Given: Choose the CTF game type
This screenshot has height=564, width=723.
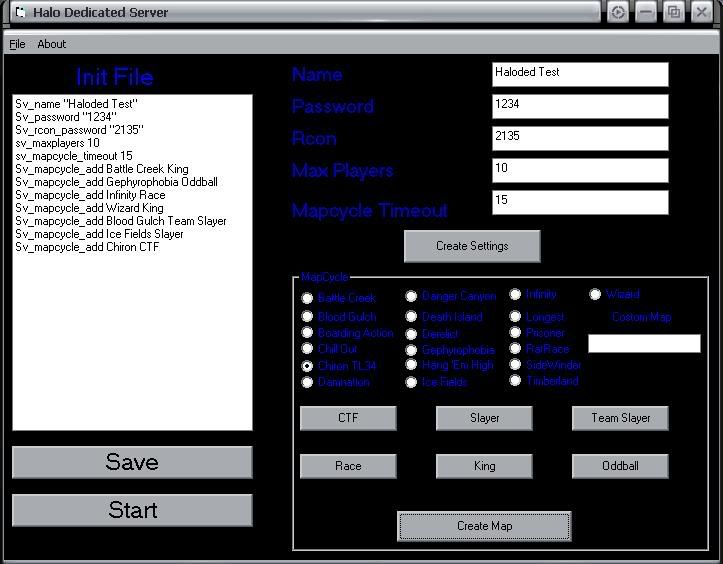Looking at the screenshot, I should [x=348, y=418].
